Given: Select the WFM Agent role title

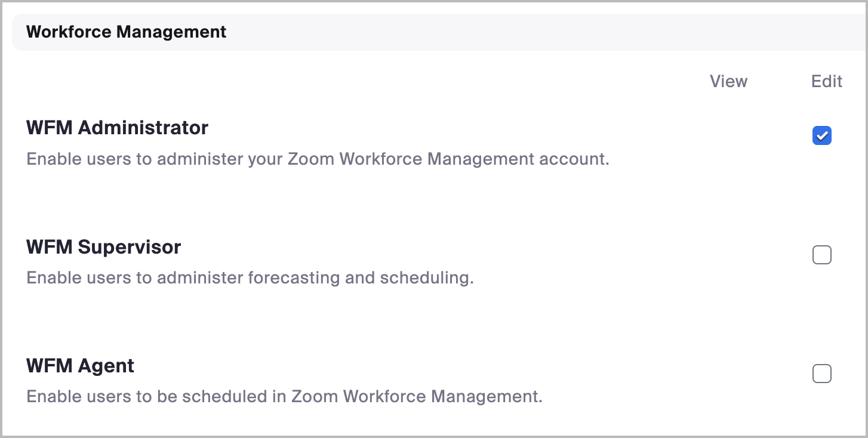Looking at the screenshot, I should tap(80, 366).
